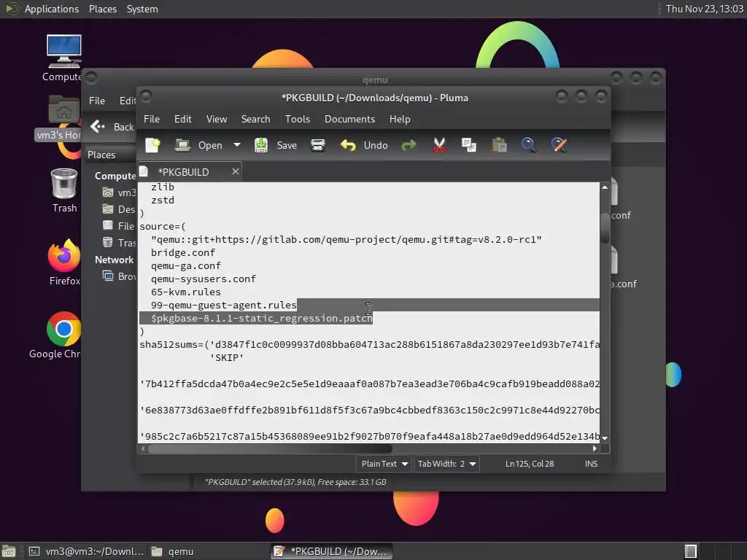
Task: Redo the last undone action
Action: pos(409,145)
